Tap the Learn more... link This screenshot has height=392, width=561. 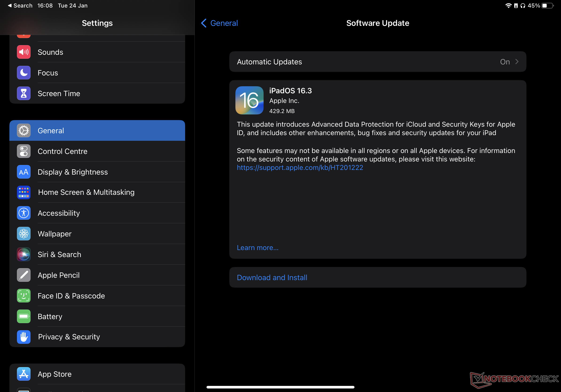pyautogui.click(x=257, y=247)
